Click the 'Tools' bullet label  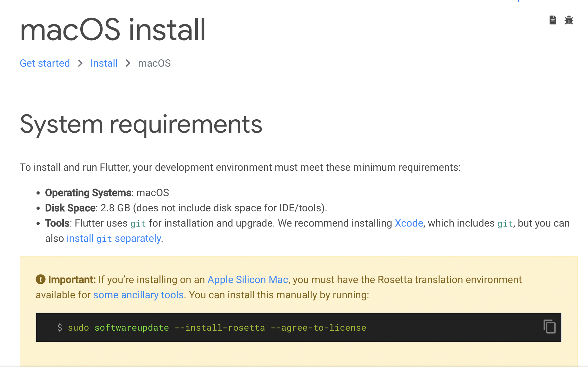click(x=57, y=223)
